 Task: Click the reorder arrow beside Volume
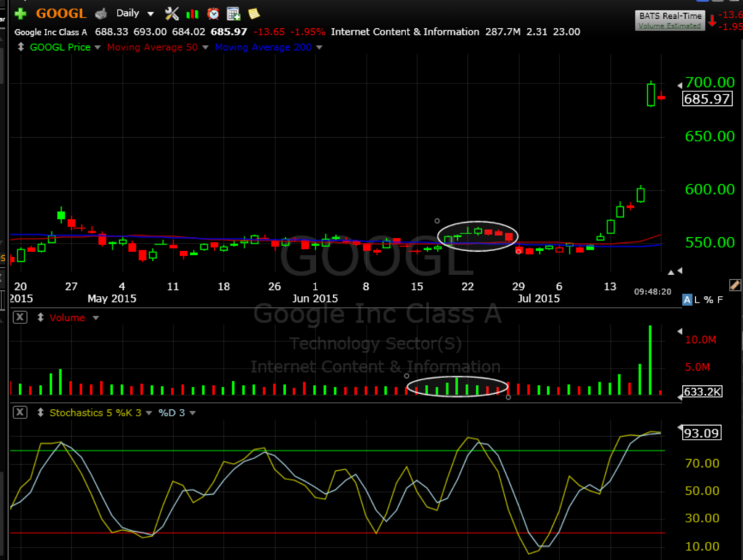tap(41, 318)
